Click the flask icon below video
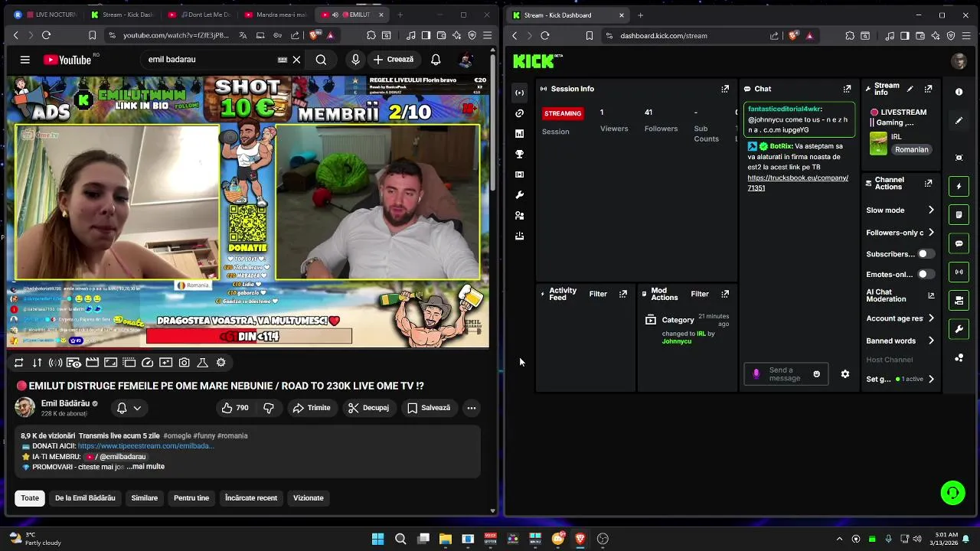This screenshot has width=980, height=551. 203,363
